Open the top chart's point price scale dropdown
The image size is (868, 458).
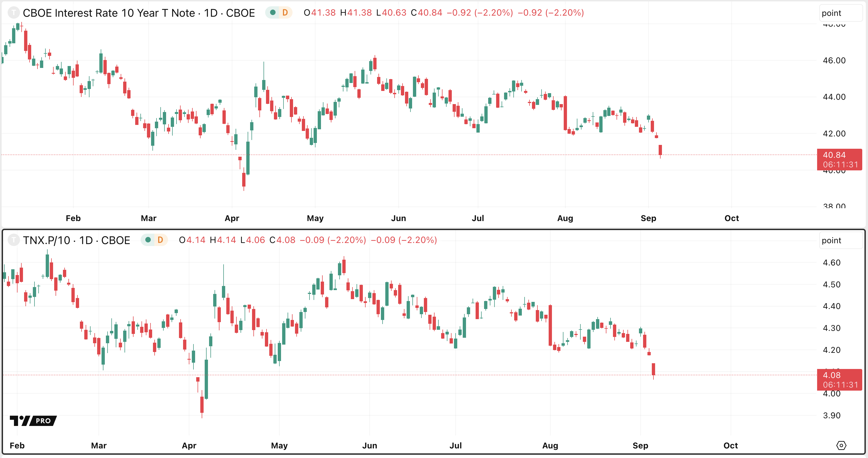tap(840, 13)
